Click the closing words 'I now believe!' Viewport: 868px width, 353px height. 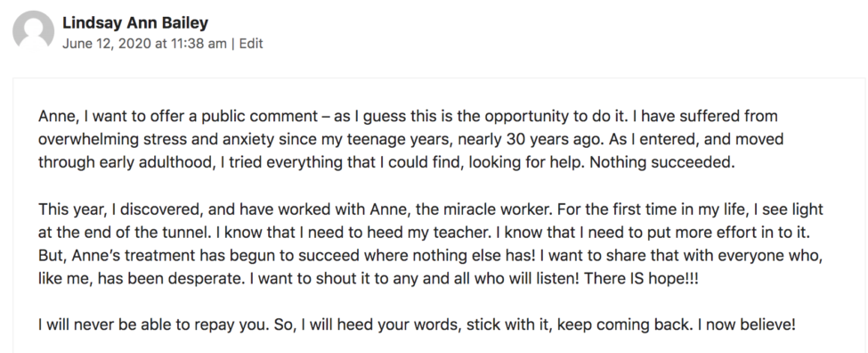click(x=746, y=324)
